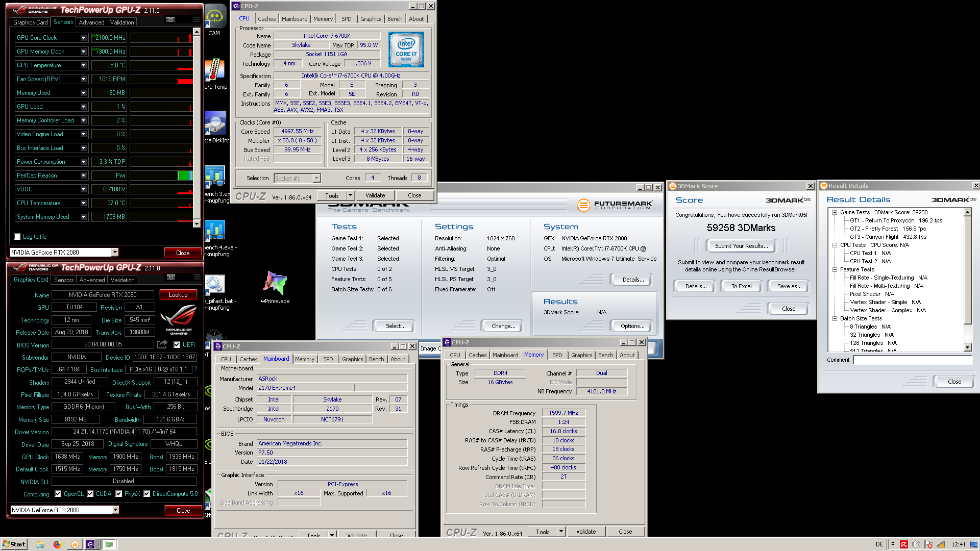This screenshot has width=980, height=551.
Task: Open the Core Temp desktop shortcut
Action: pos(215,69)
